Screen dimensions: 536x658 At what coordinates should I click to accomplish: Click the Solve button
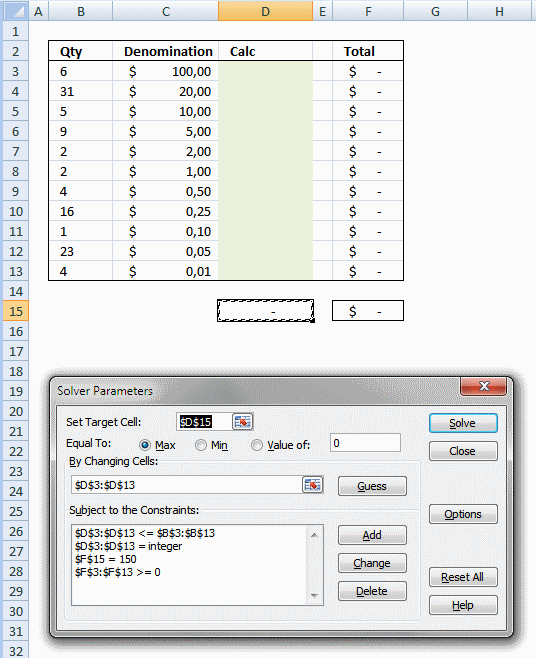463,423
